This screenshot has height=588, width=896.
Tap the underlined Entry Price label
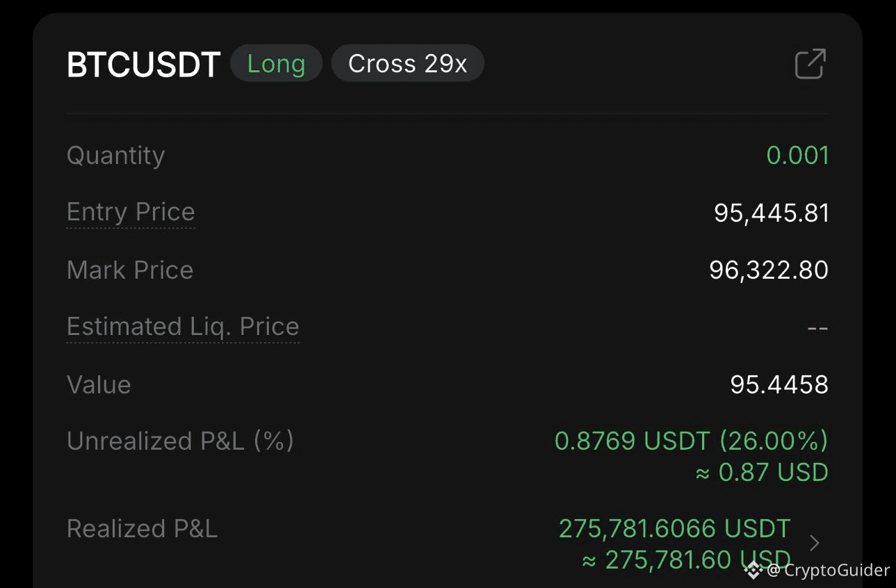tap(131, 212)
